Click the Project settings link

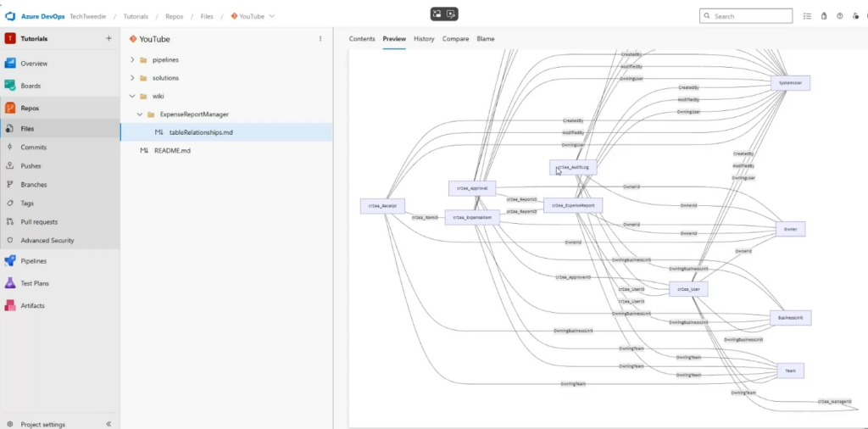tap(42, 424)
